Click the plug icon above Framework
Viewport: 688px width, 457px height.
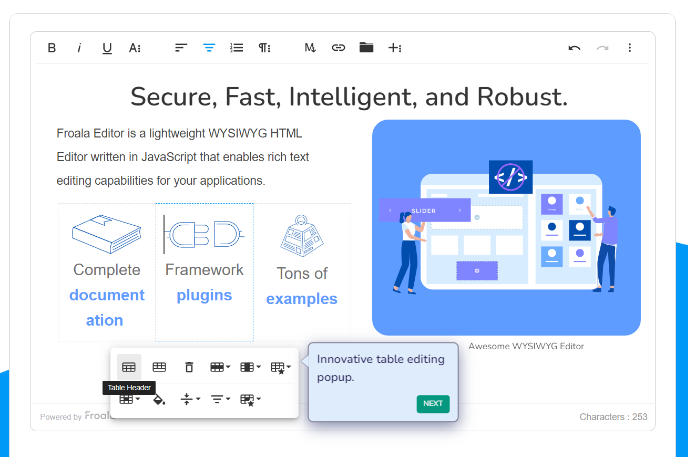coord(204,234)
